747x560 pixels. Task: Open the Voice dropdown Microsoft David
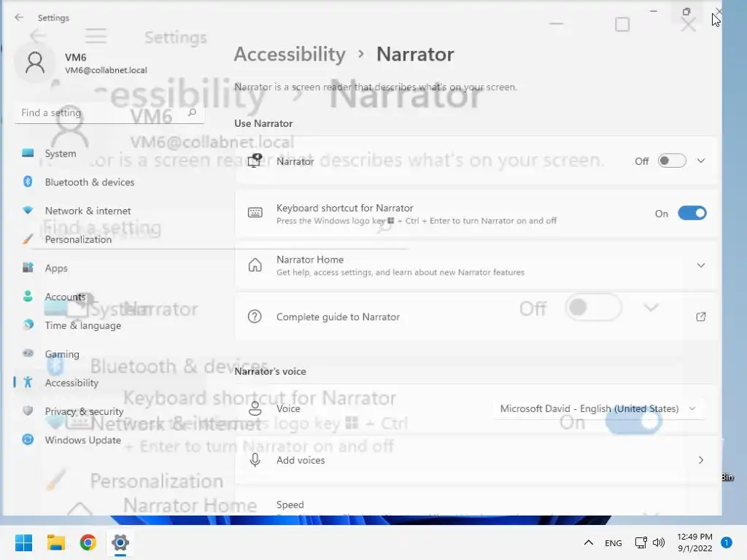pyautogui.click(x=598, y=408)
